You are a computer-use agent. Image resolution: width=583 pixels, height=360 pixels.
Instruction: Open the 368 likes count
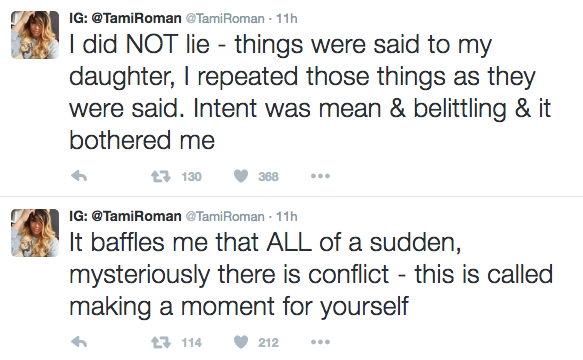268,176
